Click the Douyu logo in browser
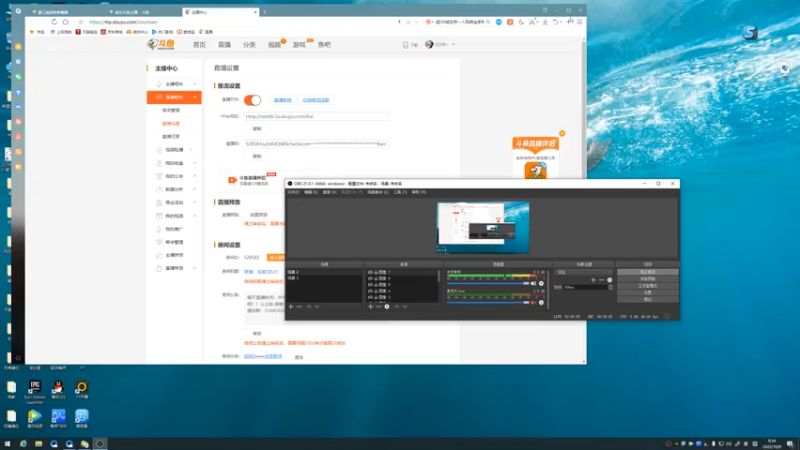Viewport: 800px width, 450px height. point(161,45)
